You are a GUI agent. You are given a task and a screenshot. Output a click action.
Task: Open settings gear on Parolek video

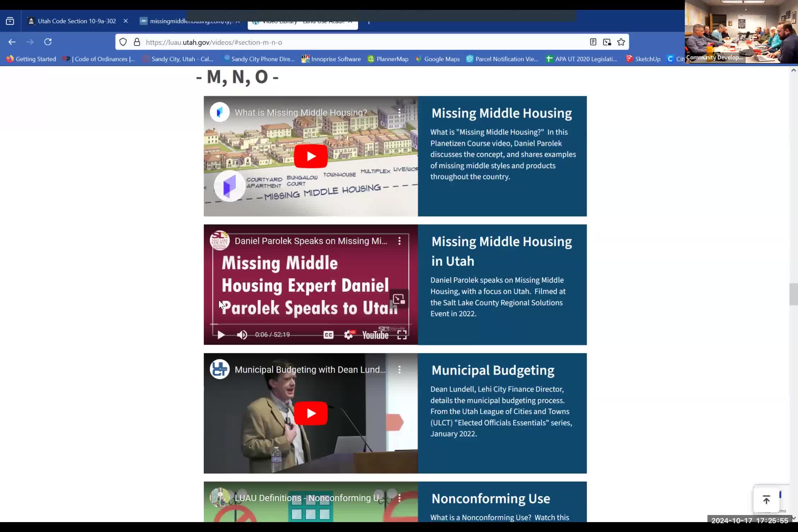(349, 335)
